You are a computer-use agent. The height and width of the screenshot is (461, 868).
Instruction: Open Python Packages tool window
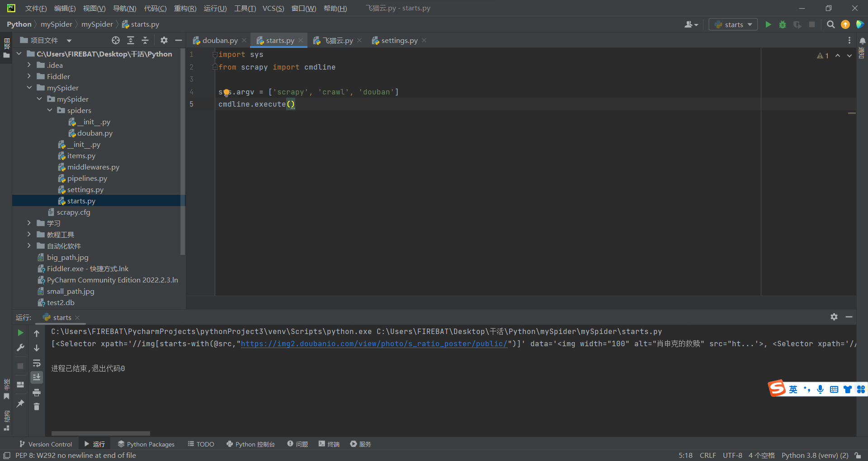point(146,444)
